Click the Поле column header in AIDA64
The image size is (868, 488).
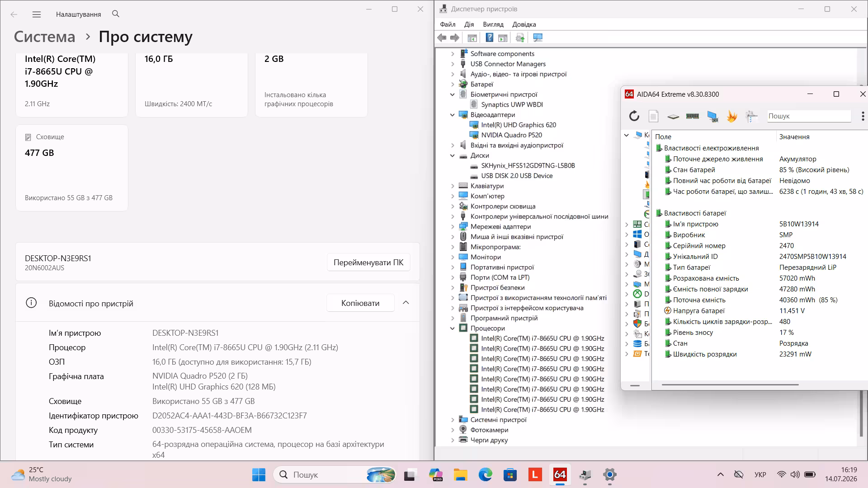tap(714, 137)
